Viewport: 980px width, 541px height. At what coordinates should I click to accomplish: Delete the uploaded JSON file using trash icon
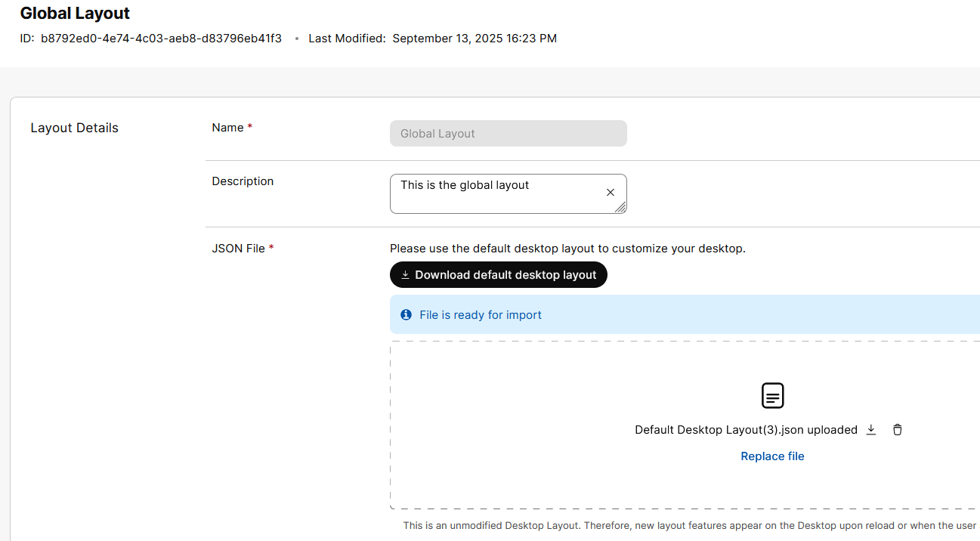coord(897,430)
